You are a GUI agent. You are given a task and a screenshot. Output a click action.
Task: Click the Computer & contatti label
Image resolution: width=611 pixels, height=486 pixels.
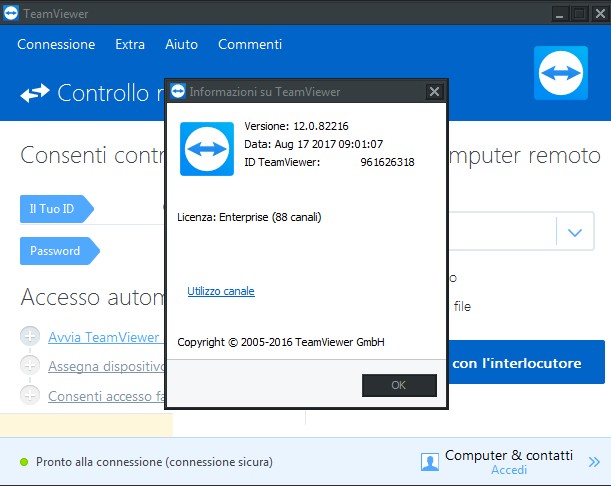pyautogui.click(x=509, y=455)
